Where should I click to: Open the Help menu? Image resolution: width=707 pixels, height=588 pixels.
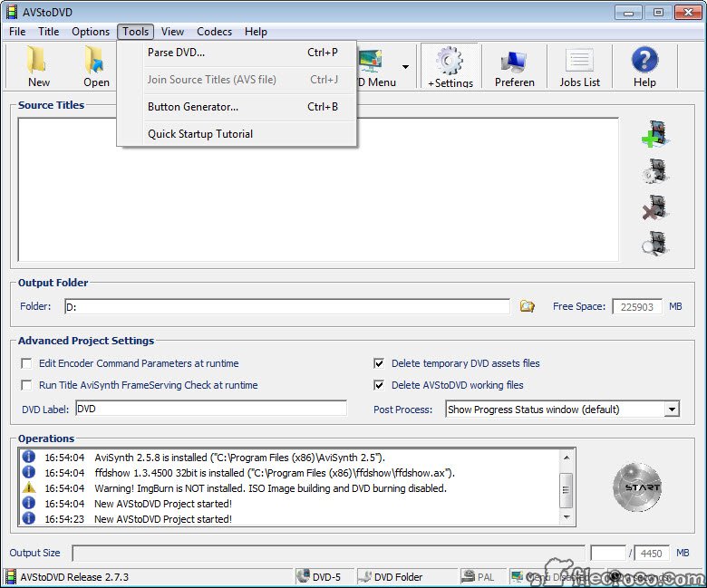256,32
